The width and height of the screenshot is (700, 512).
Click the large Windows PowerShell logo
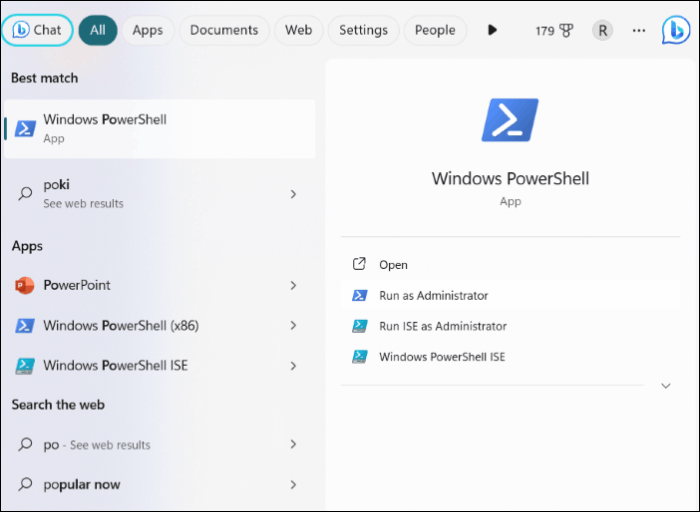[510, 120]
